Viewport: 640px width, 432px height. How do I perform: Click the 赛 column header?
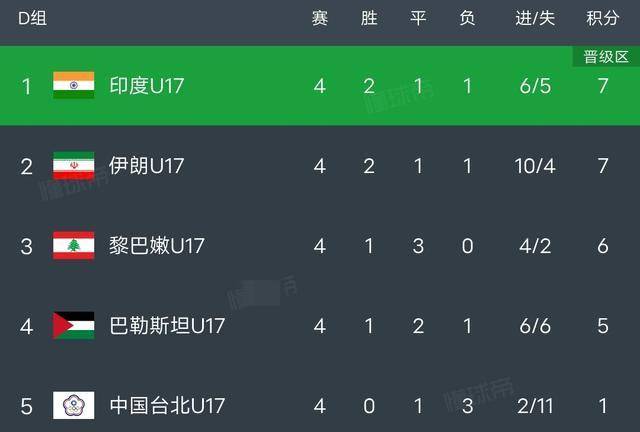click(x=319, y=19)
